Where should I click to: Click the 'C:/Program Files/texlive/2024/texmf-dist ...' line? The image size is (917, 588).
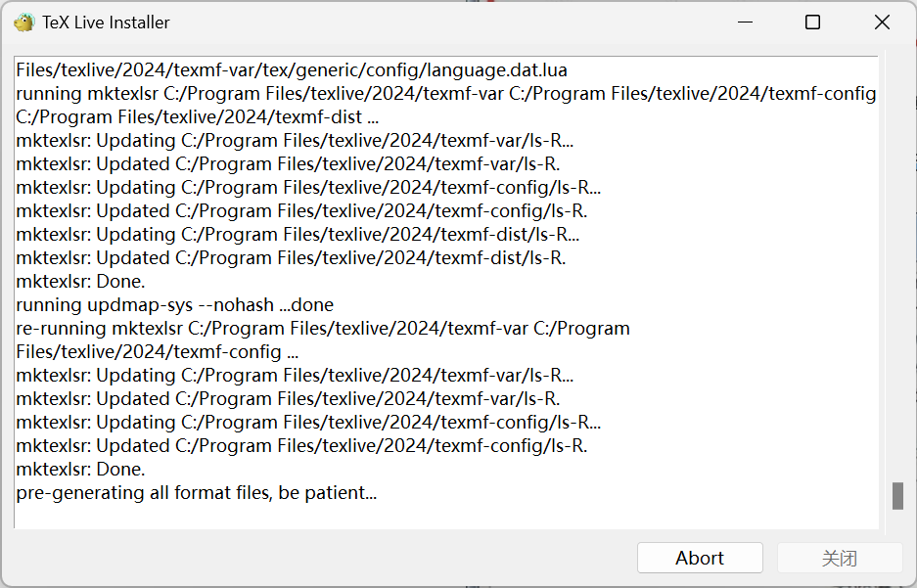[x=197, y=117]
